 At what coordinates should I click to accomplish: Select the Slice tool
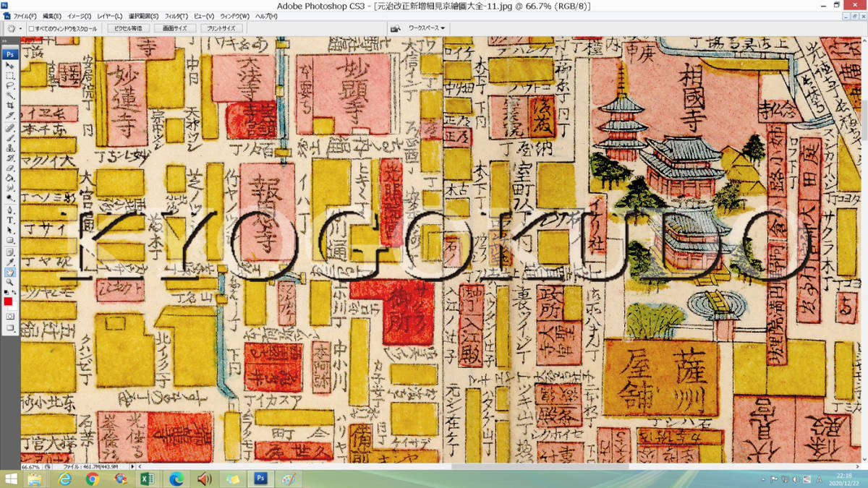click(x=9, y=115)
